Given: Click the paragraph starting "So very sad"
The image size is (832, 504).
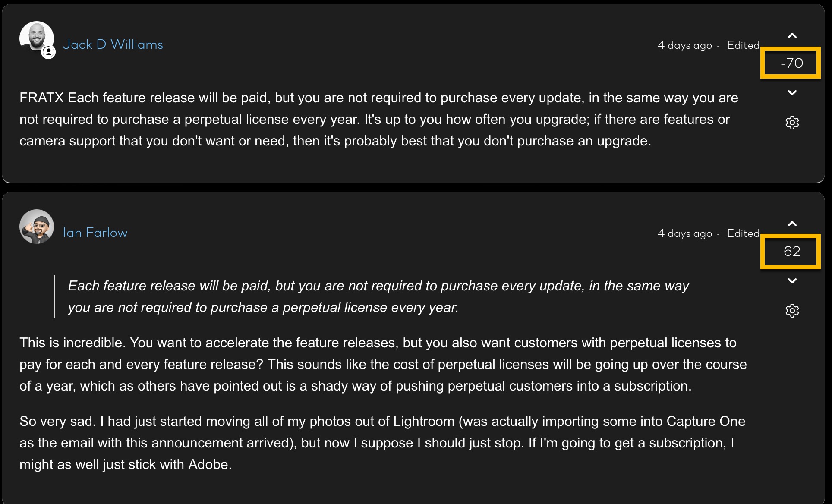Looking at the screenshot, I should click(382, 443).
